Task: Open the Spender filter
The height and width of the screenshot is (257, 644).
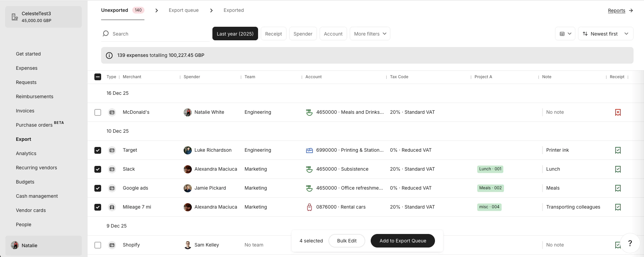Action: coord(303,34)
